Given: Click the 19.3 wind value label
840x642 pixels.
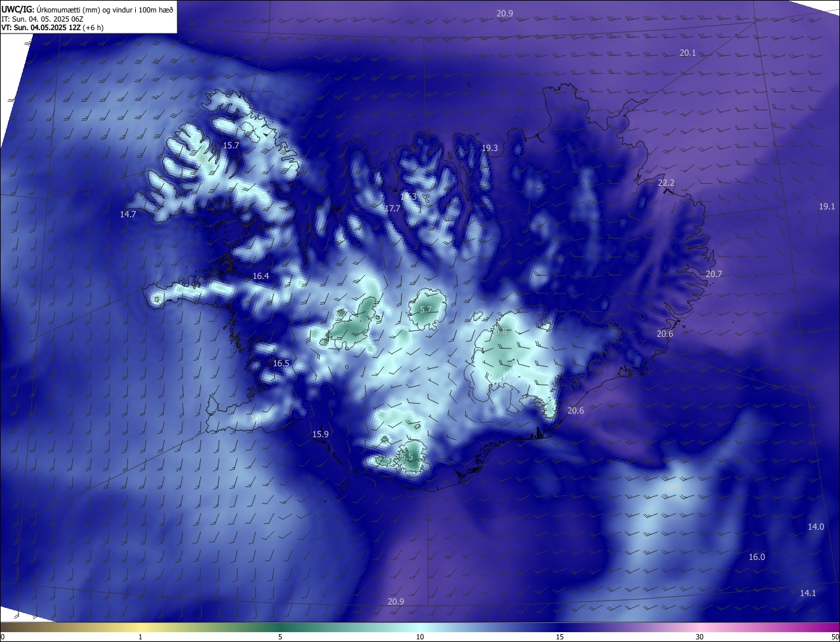Looking at the screenshot, I should point(490,148).
